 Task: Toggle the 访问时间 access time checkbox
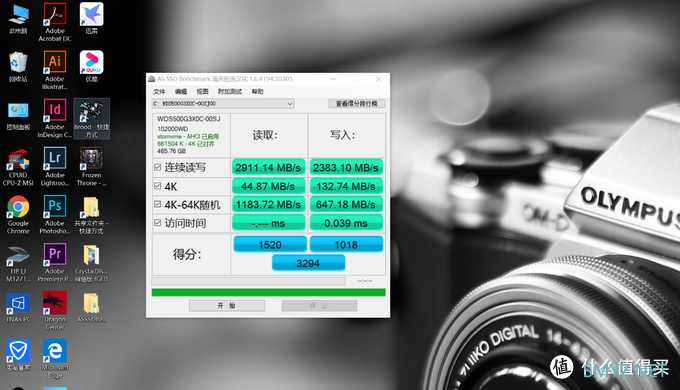(x=157, y=223)
